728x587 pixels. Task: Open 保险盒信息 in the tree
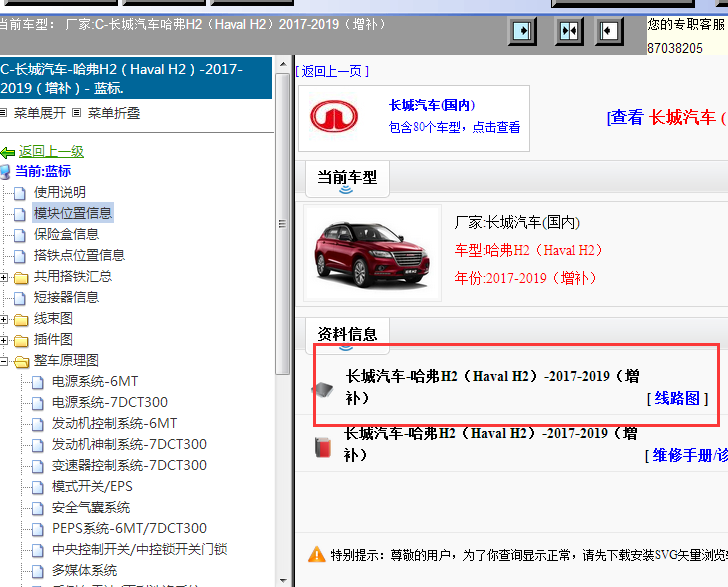(x=66, y=234)
